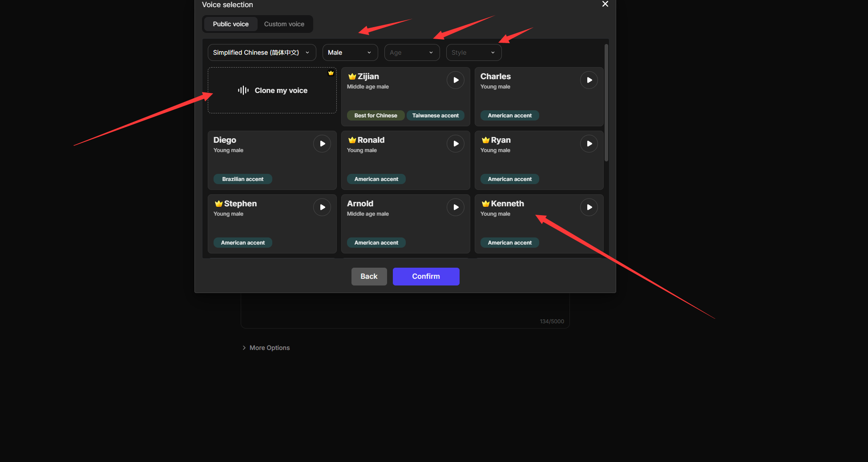
Task: Listen to Ryan voice sample
Action: 589,144
